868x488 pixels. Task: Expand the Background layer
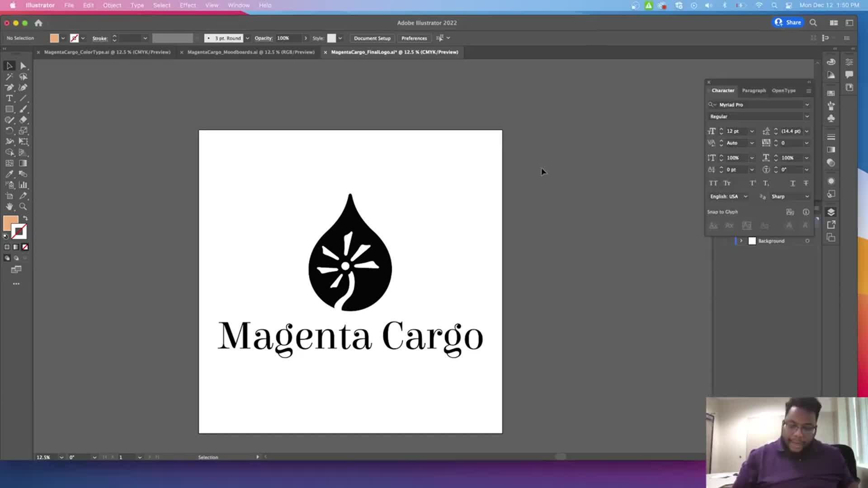pos(741,241)
